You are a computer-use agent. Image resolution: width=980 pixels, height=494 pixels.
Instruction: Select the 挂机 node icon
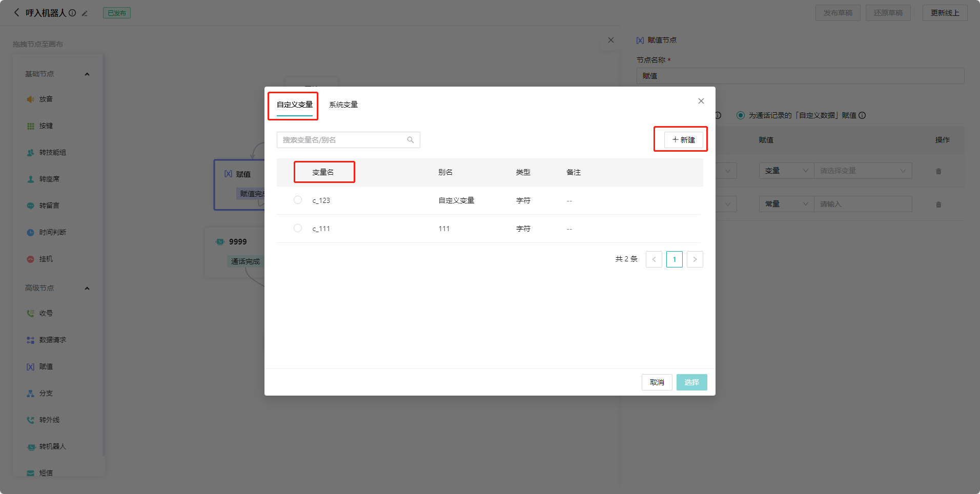(x=31, y=259)
